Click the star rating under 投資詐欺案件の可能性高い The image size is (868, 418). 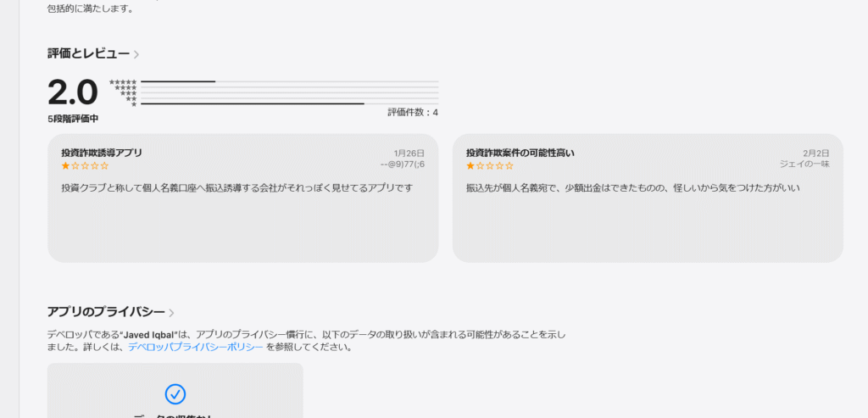tap(490, 165)
